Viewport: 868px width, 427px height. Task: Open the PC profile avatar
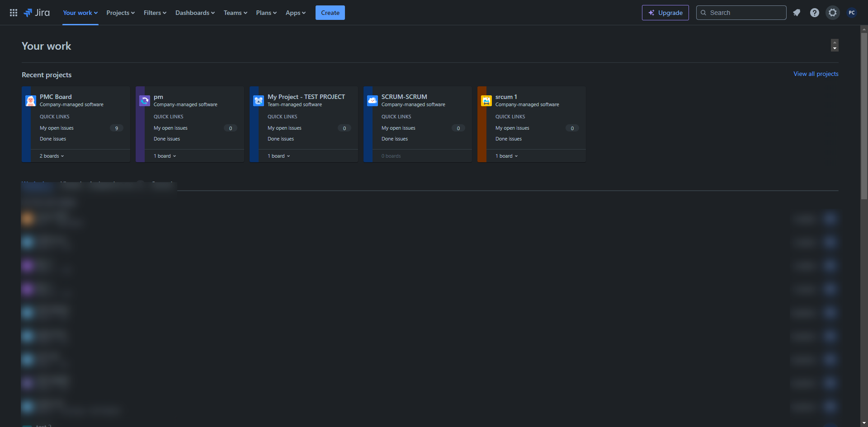coord(852,13)
